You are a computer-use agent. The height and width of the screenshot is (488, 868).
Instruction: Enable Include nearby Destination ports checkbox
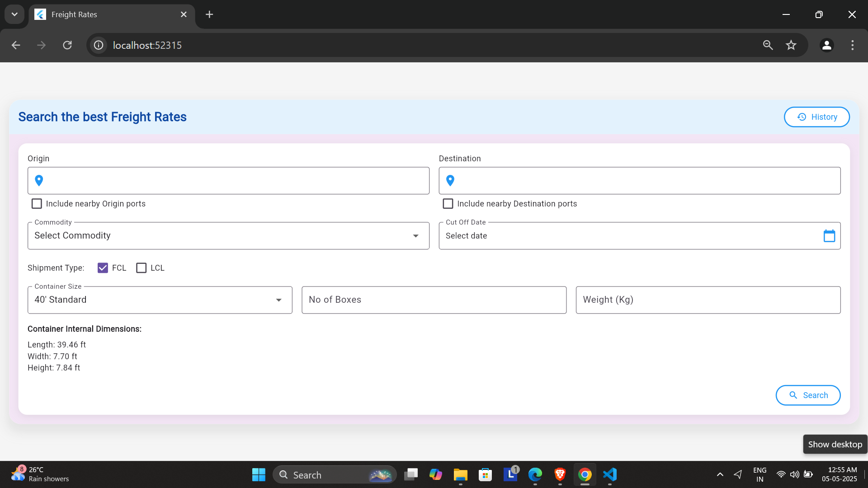(x=448, y=204)
